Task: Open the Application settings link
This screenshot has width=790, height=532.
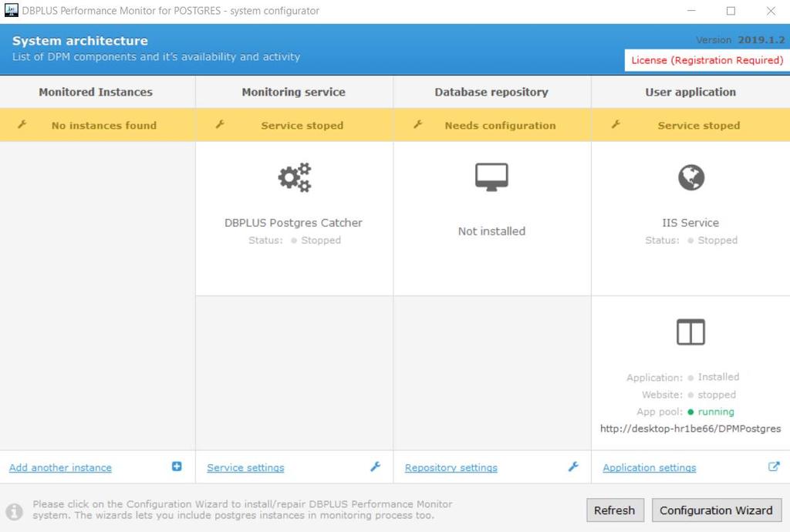Action: pos(650,467)
